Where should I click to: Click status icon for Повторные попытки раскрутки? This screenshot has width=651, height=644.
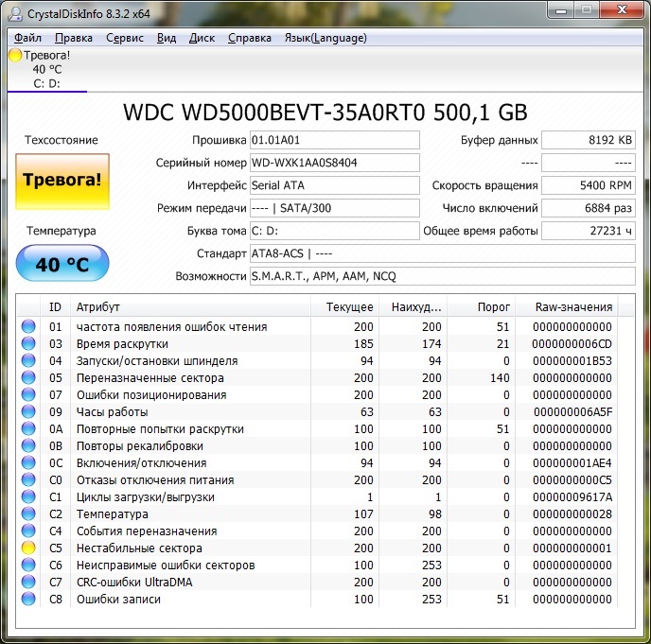click(x=28, y=428)
